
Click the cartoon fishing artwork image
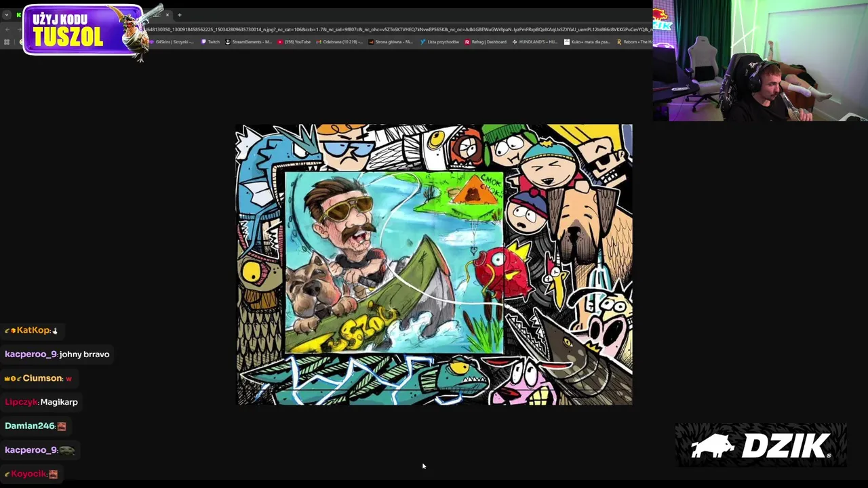[434, 264]
